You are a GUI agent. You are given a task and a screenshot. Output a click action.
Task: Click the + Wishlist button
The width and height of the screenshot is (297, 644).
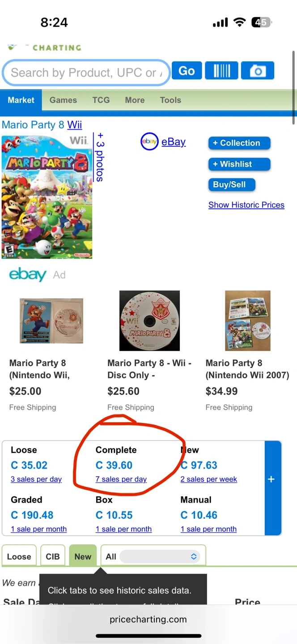click(x=239, y=164)
